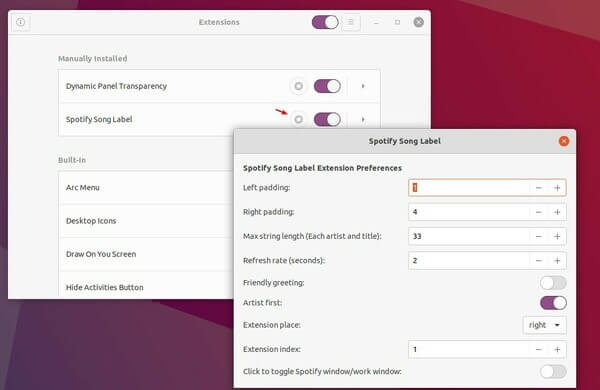Open settings gear for Spotify Song Label

pos(298,119)
